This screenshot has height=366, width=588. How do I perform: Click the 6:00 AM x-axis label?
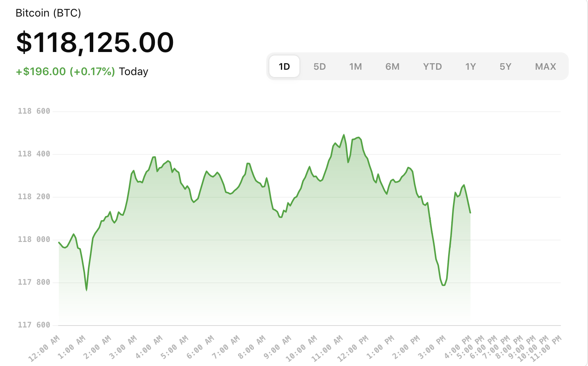(200, 348)
